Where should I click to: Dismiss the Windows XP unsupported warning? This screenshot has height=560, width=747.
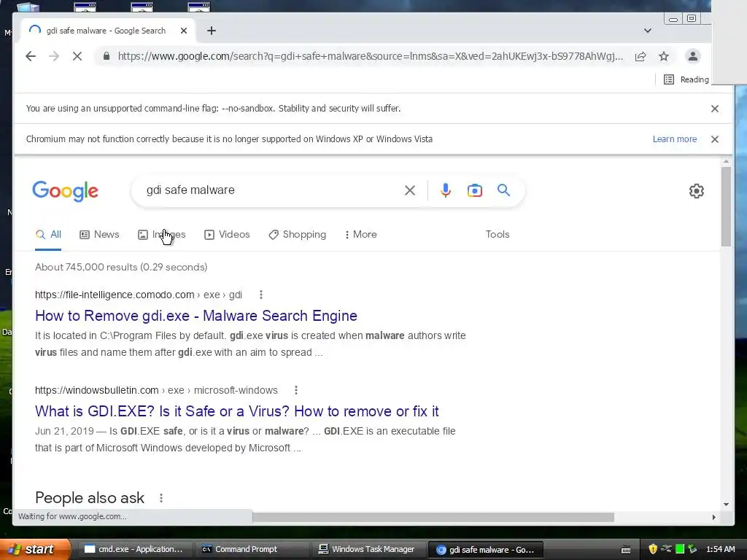(715, 139)
